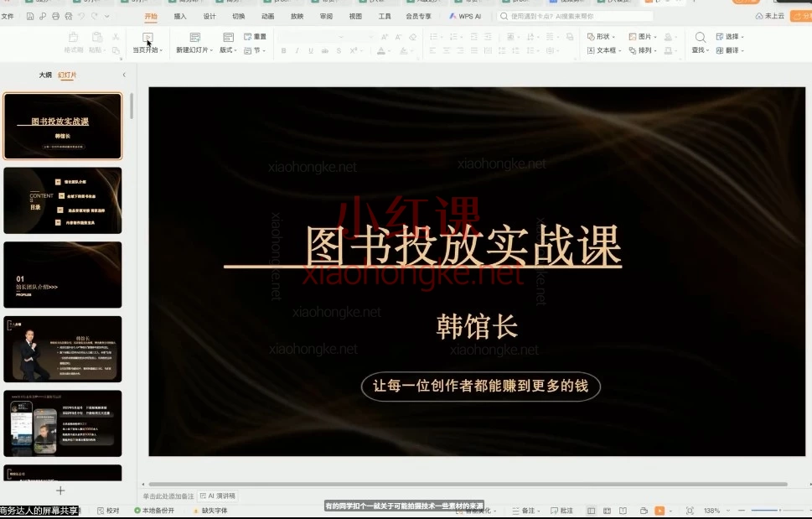Screen dimensions: 812x519
Task: Click the export to PDF icon beside Save
Action: [x=43, y=17]
